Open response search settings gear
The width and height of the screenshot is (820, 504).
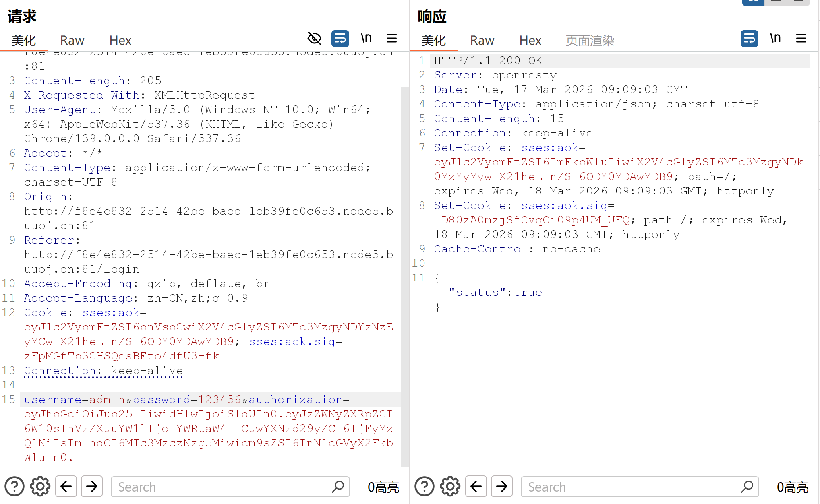pos(450,486)
